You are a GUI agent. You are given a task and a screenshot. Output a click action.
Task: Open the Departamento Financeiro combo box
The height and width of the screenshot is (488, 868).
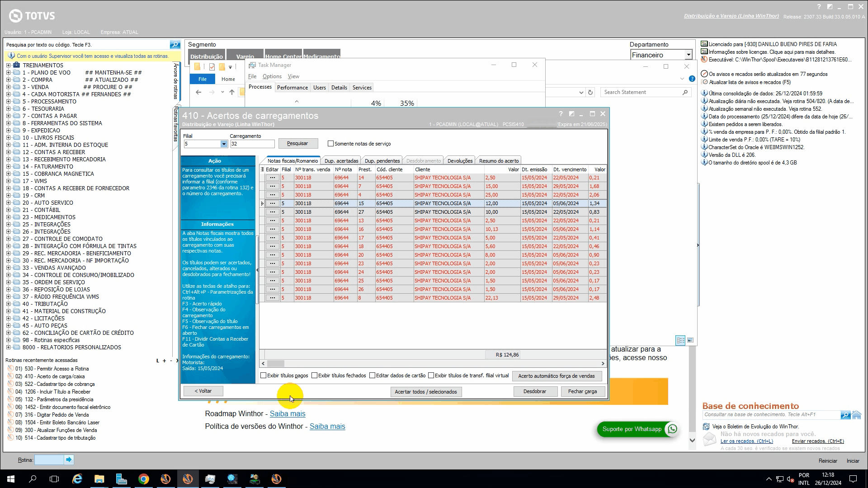coord(688,55)
